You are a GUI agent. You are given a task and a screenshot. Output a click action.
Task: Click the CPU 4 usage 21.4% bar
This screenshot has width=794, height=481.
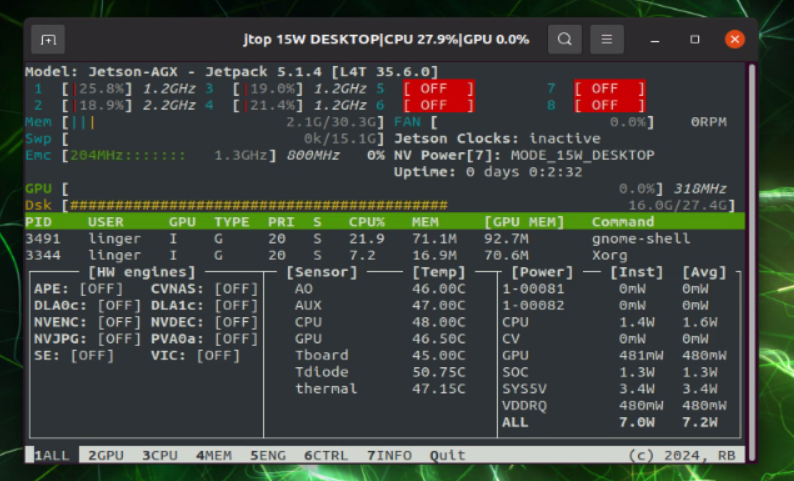tap(268, 105)
